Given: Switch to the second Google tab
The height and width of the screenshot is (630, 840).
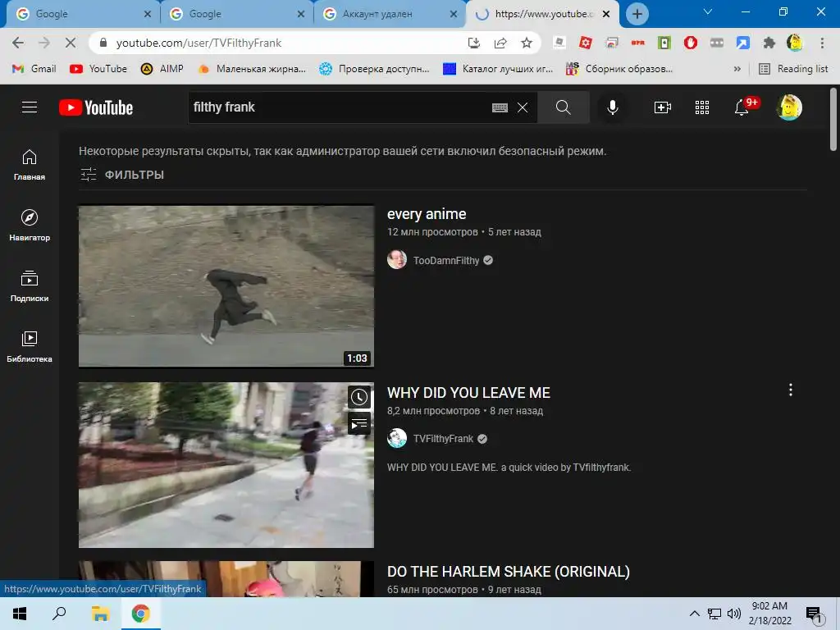Looking at the screenshot, I should [x=235, y=14].
